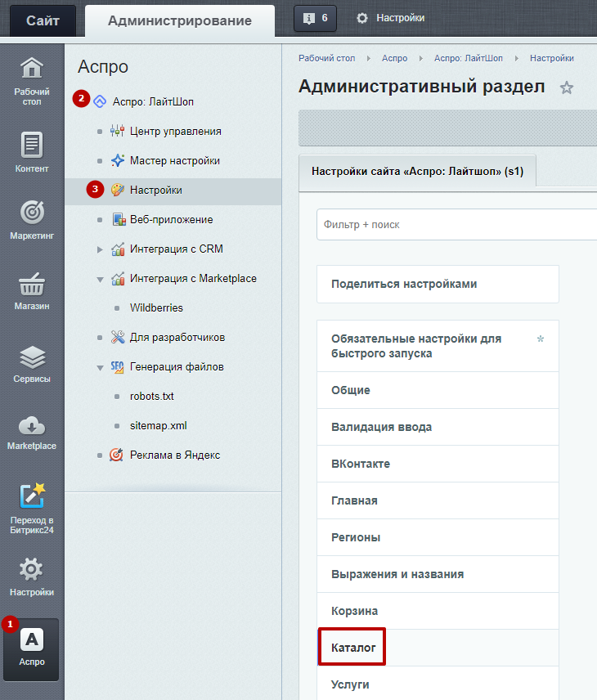Screen dimensions: 597x700
Task: Select Wildberries in the tree
Action: (156, 307)
